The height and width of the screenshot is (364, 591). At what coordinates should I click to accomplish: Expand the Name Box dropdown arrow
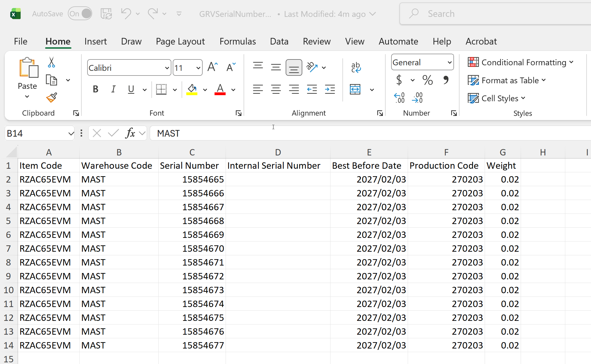[x=71, y=134]
